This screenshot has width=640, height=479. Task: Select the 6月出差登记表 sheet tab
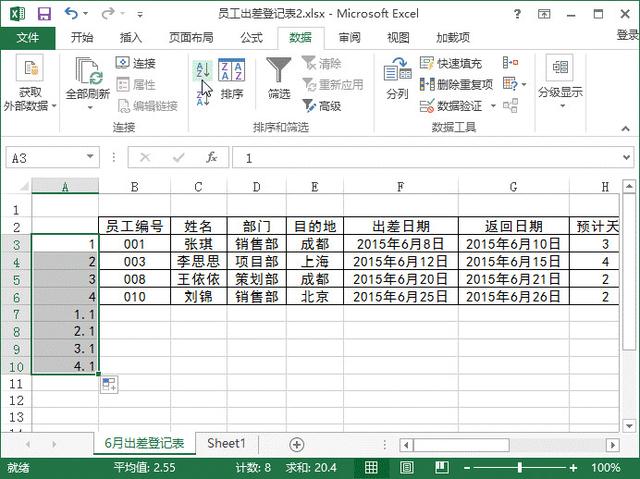point(144,444)
